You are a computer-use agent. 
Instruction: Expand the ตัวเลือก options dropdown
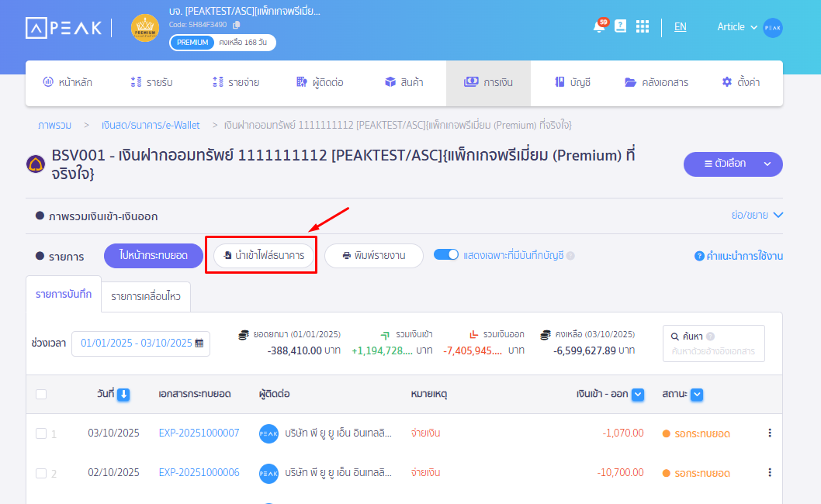pyautogui.click(x=767, y=164)
